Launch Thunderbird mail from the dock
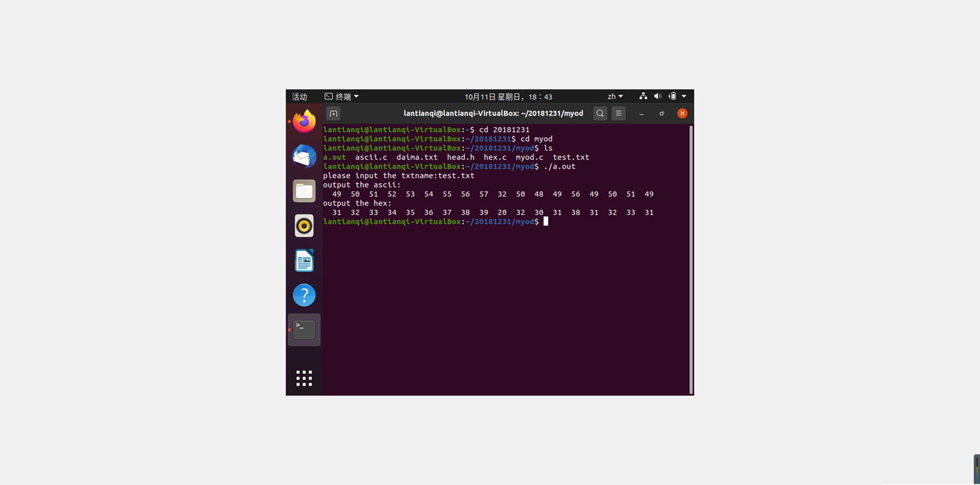 (304, 156)
